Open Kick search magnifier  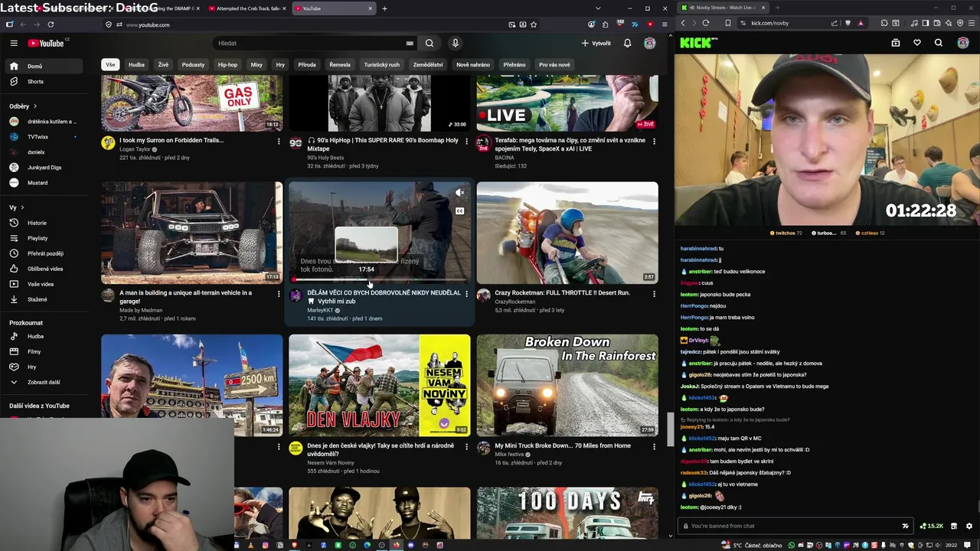click(x=939, y=43)
